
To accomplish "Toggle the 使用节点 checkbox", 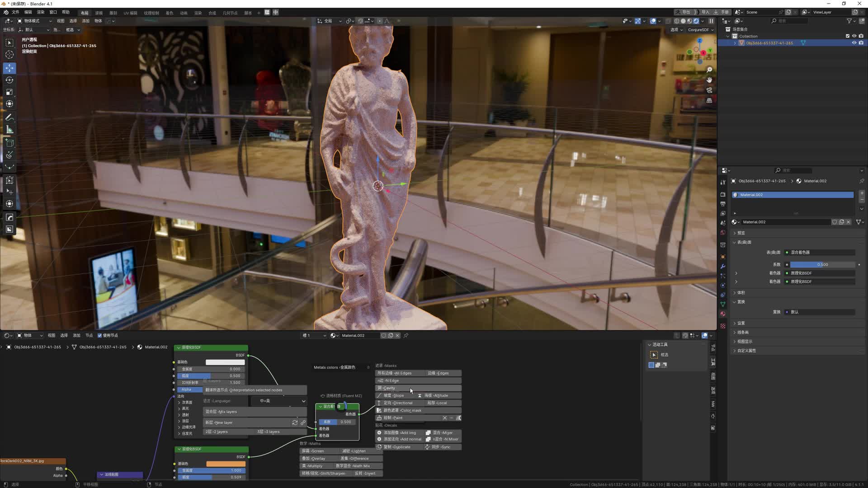I will [100, 335].
